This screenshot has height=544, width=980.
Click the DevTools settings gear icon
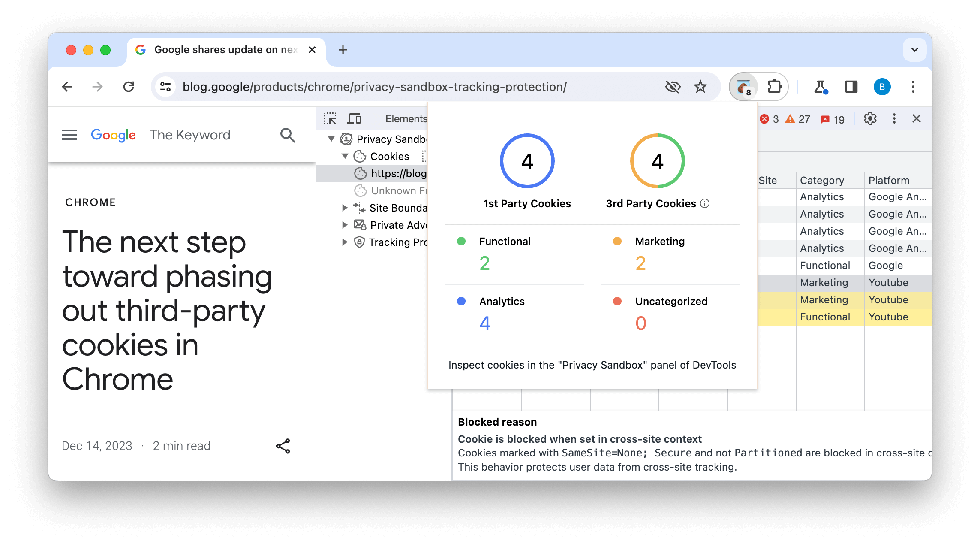[870, 118]
